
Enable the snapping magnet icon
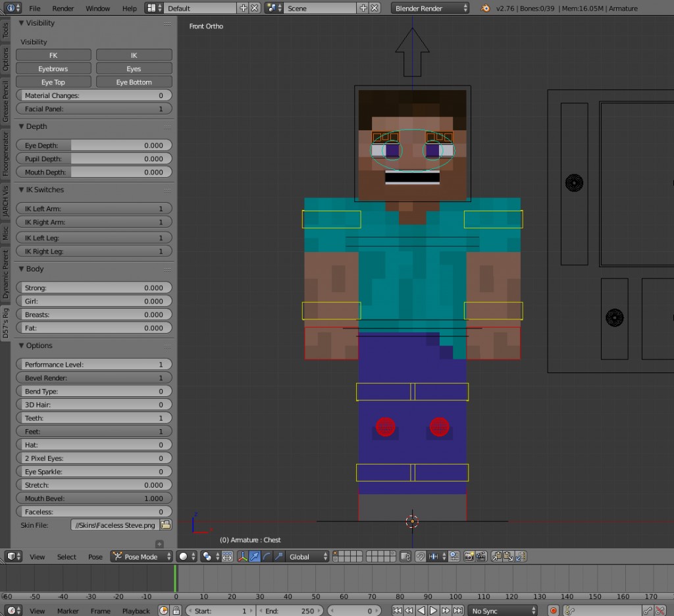coord(420,557)
